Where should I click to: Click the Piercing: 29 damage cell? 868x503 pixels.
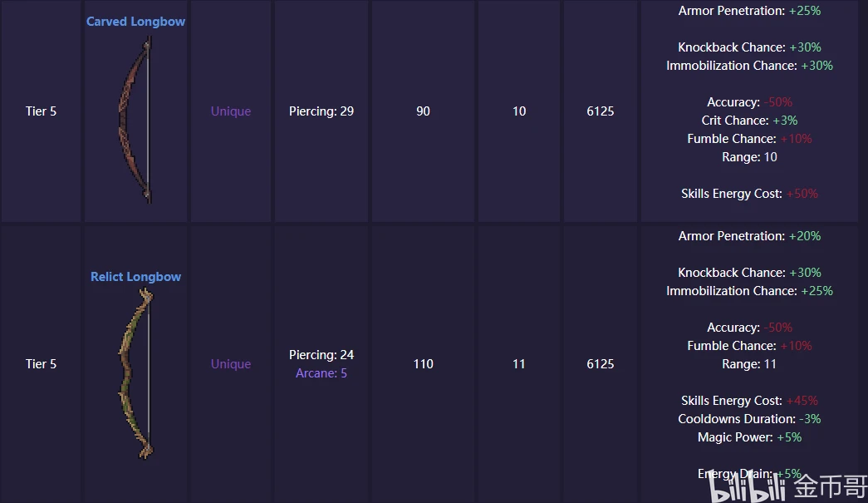coord(321,111)
